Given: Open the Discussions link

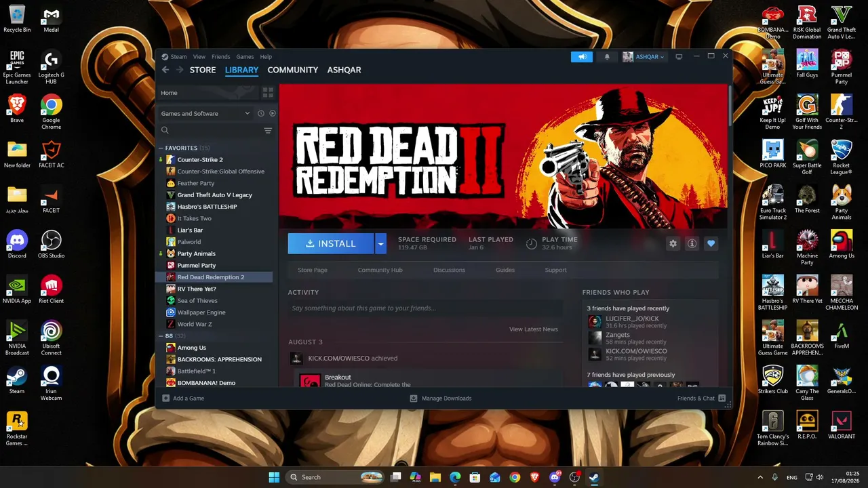Looking at the screenshot, I should pyautogui.click(x=449, y=270).
